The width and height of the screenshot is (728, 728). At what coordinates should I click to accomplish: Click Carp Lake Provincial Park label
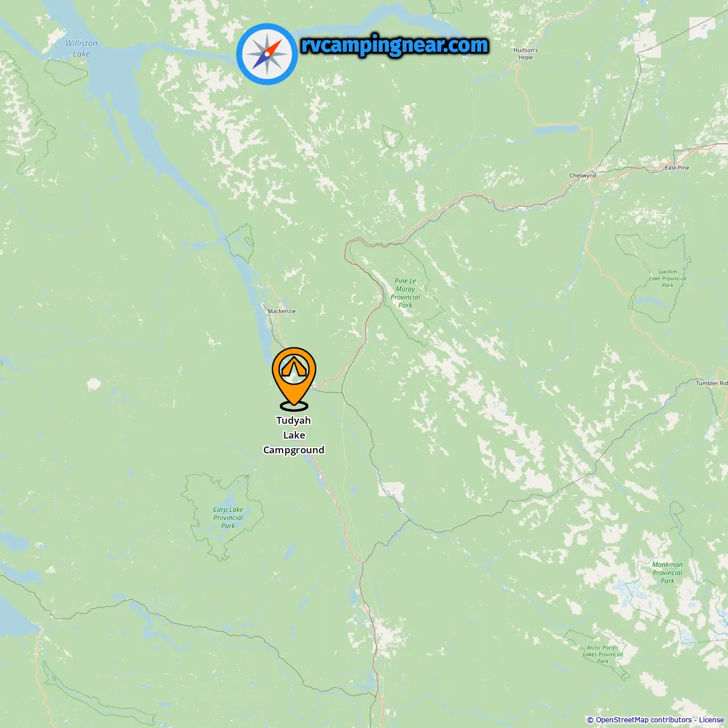click(x=228, y=518)
